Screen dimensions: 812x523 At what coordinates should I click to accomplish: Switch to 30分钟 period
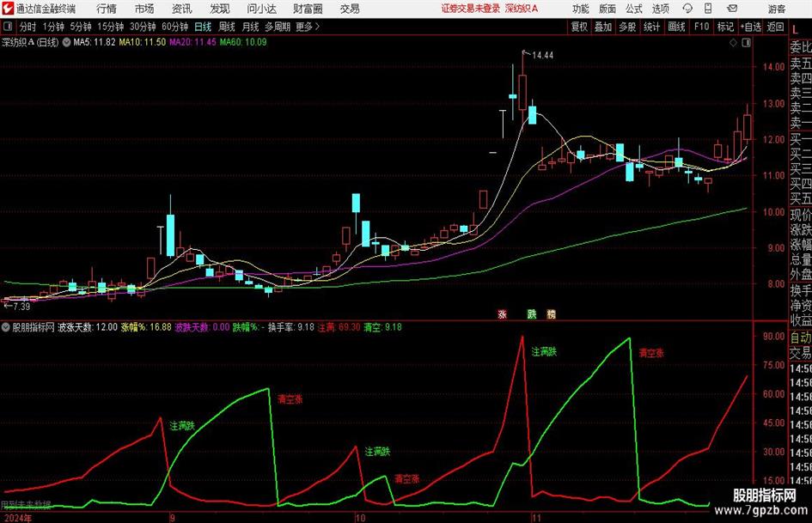(x=143, y=27)
